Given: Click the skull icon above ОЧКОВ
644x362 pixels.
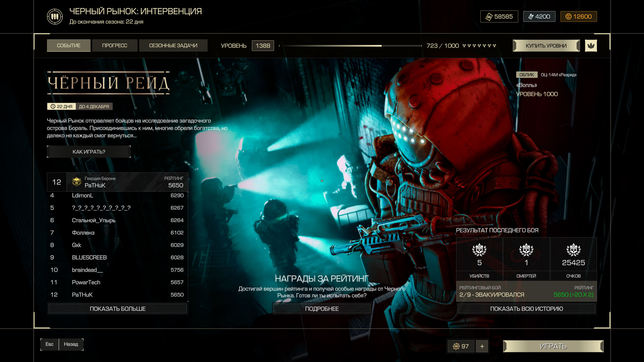Looking at the screenshot, I should [574, 250].
